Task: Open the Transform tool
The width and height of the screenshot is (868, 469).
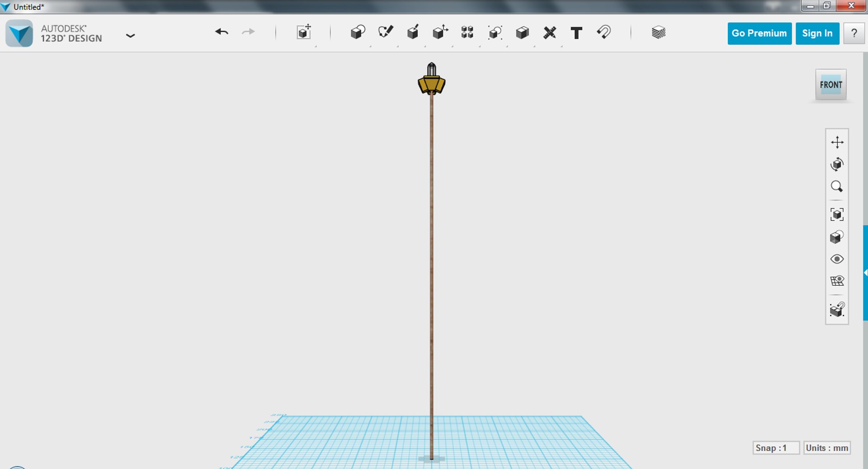Action: pyautogui.click(x=304, y=32)
